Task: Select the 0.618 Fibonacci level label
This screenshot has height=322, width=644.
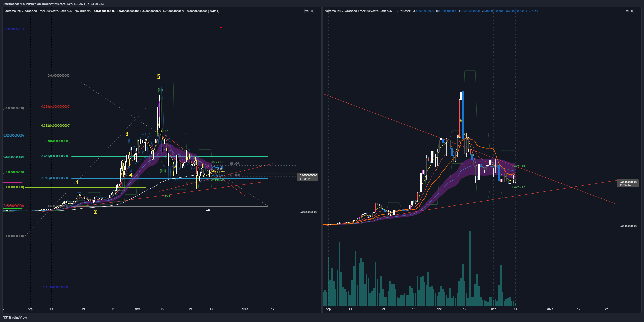Action: pos(56,156)
